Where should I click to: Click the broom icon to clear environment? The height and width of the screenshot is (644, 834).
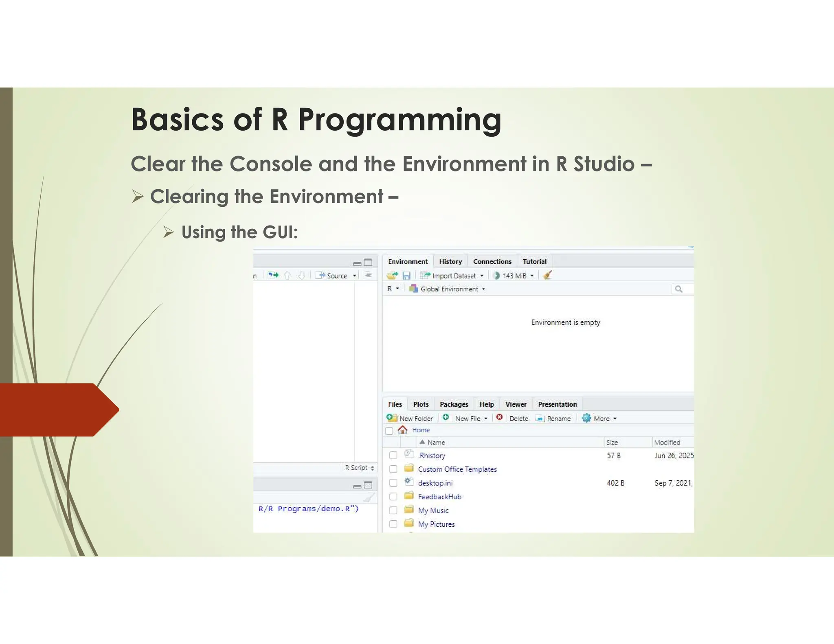click(x=548, y=275)
